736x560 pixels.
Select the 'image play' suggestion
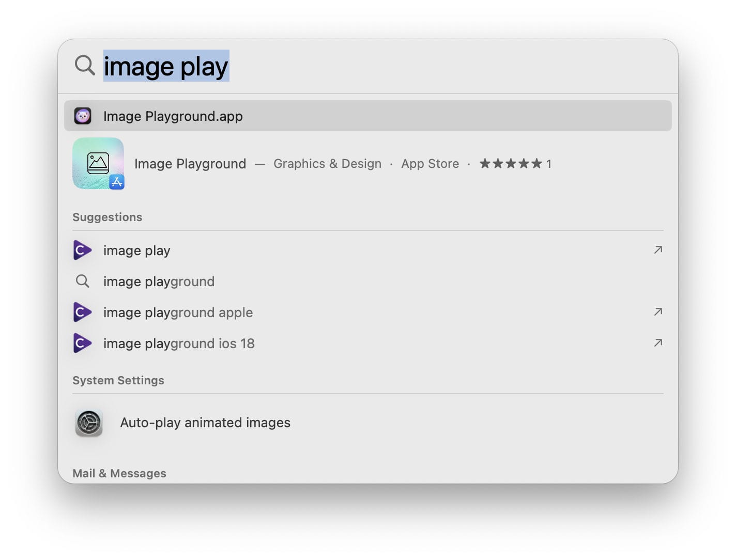click(367, 251)
